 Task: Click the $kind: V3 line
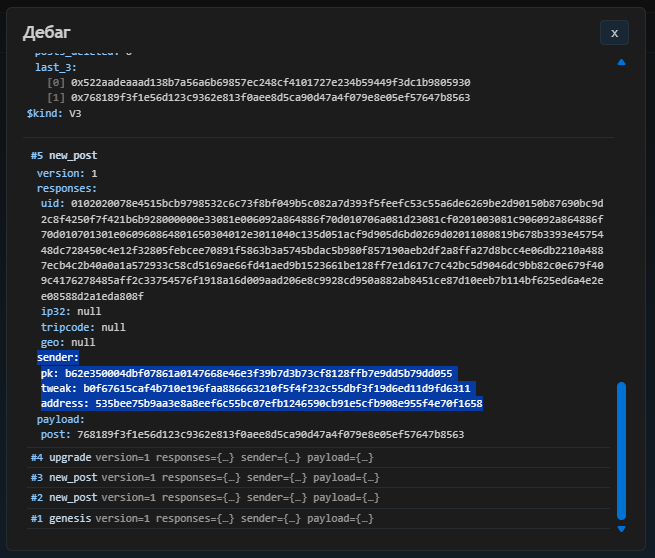[54, 113]
